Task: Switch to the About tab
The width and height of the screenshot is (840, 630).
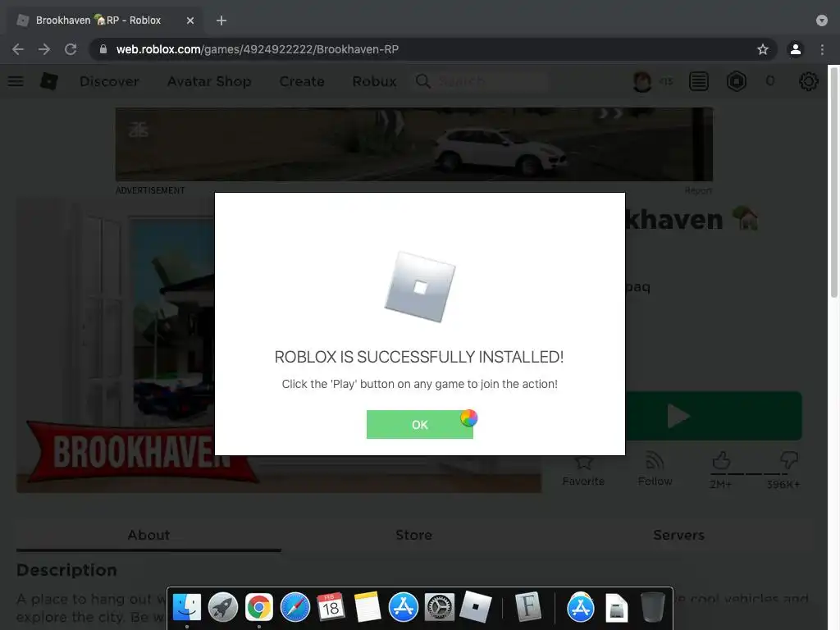Action: (148, 535)
